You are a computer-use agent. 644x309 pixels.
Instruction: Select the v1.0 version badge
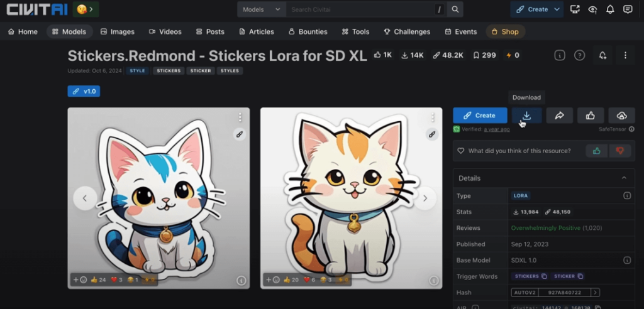pos(84,91)
